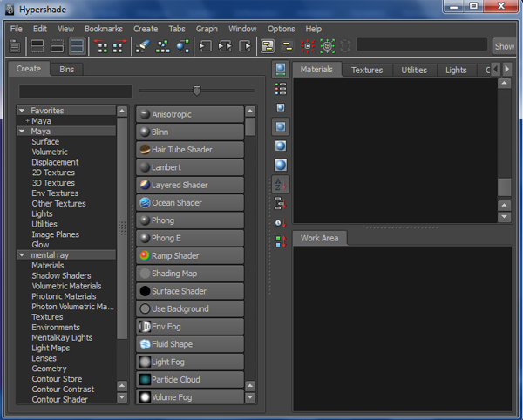Image resolution: width=523 pixels, height=420 pixels.
Task: Create an Anisotropic material
Action: (x=190, y=114)
